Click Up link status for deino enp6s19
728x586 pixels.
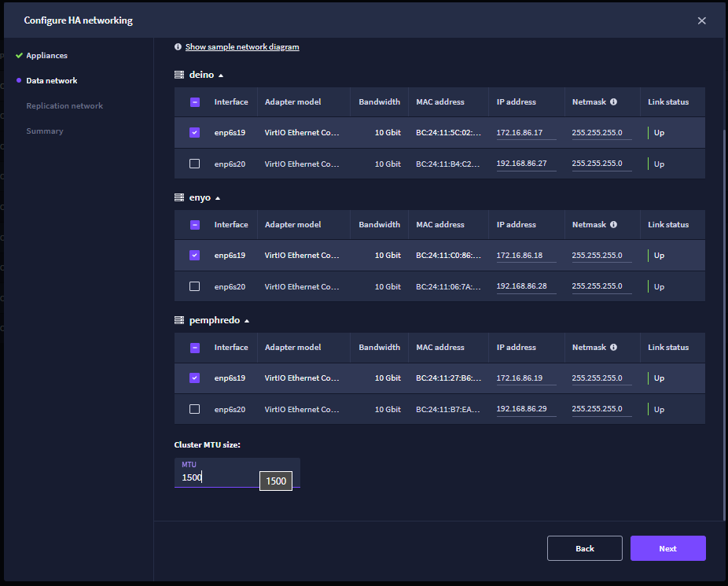[x=659, y=132]
